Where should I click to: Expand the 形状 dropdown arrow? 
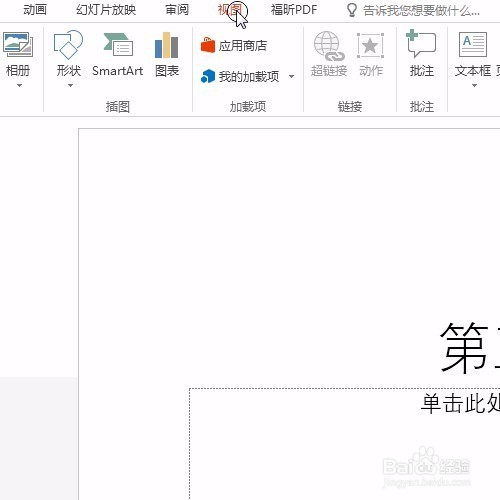[x=70, y=86]
